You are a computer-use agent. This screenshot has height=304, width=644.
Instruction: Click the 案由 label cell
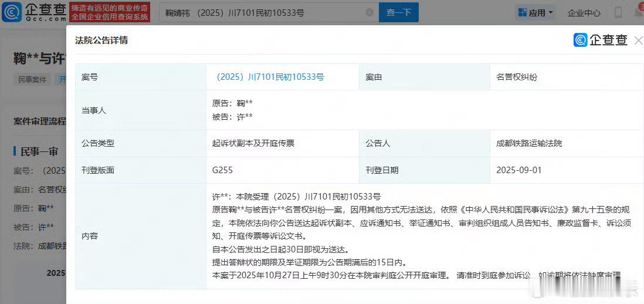[x=425, y=77]
